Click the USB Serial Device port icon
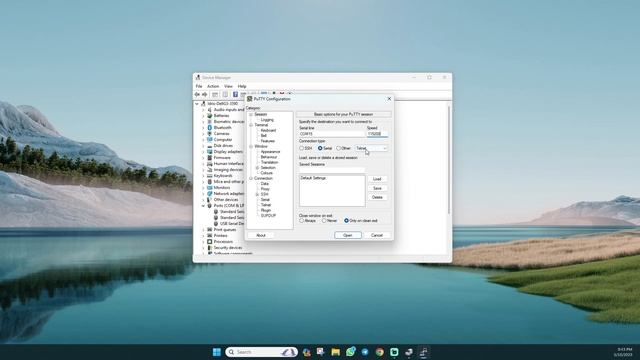 pyautogui.click(x=216, y=224)
